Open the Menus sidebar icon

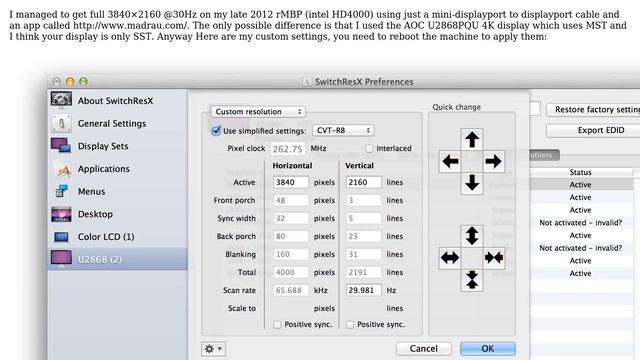pyautogui.click(x=61, y=191)
